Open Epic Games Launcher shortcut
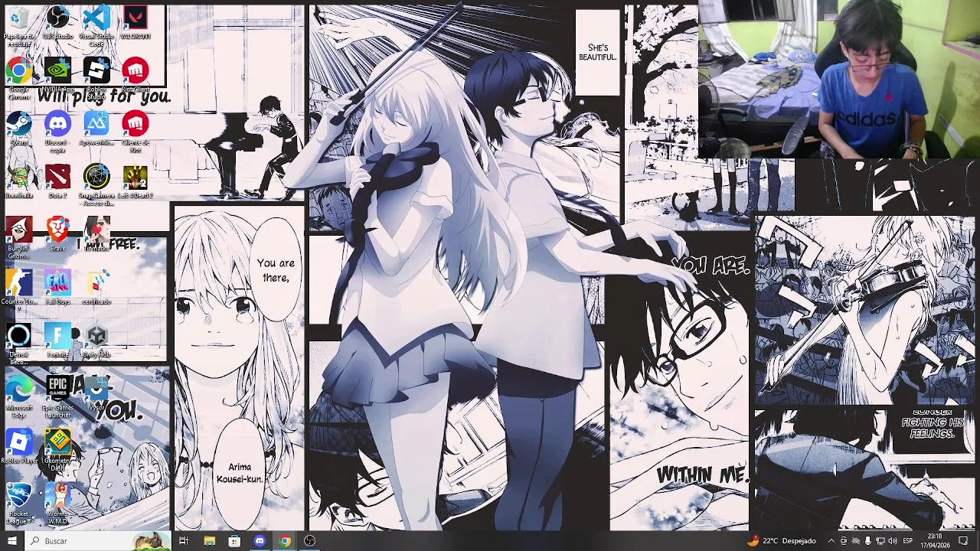The width and height of the screenshot is (980, 551). [57, 396]
